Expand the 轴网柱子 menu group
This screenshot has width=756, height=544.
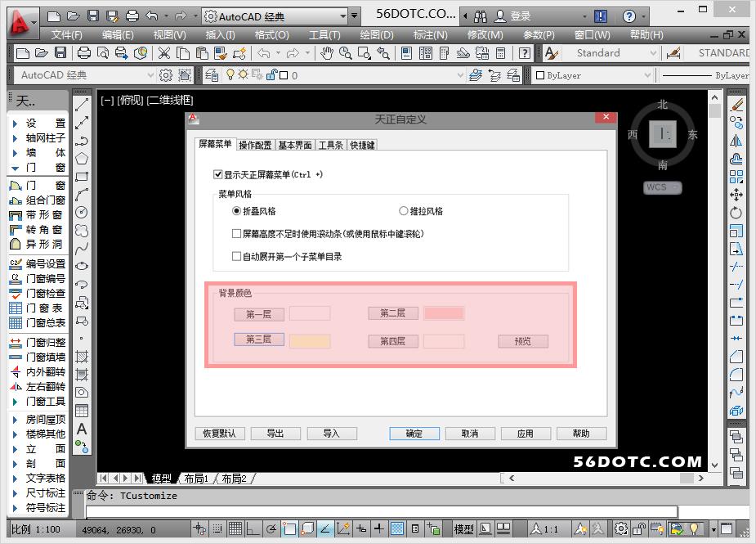37,137
